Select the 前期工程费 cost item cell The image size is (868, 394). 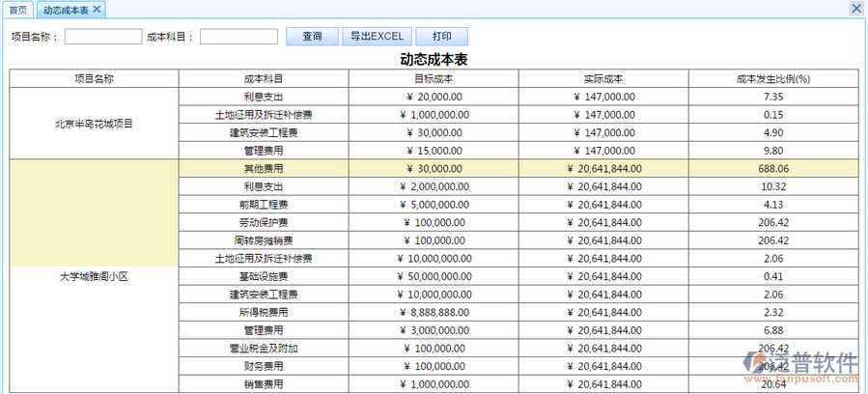(264, 205)
